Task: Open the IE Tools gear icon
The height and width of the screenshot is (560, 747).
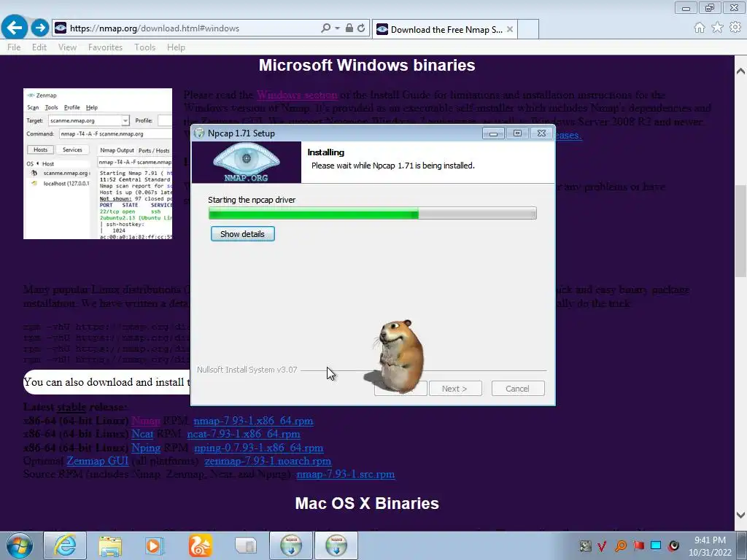Action: [735, 28]
